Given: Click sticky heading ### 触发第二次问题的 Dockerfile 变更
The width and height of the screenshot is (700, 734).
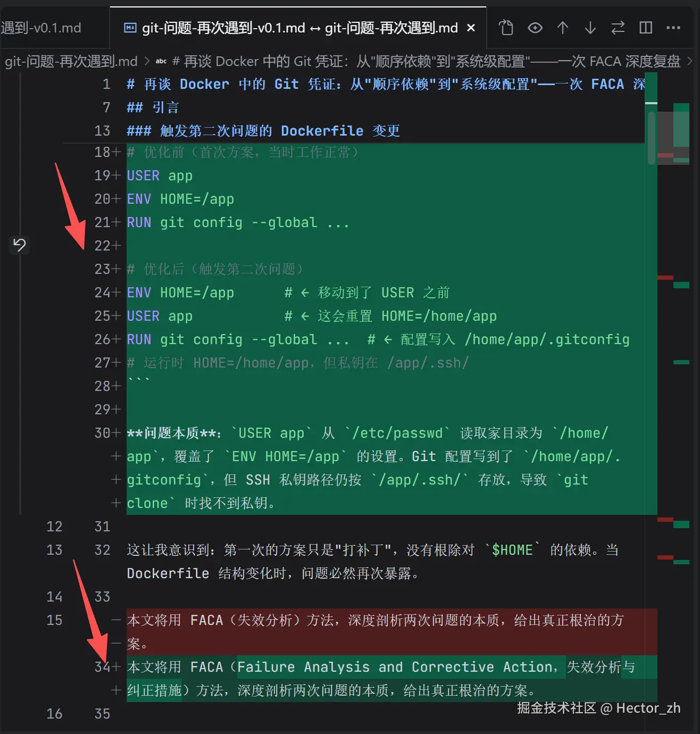Looking at the screenshot, I should (263, 131).
